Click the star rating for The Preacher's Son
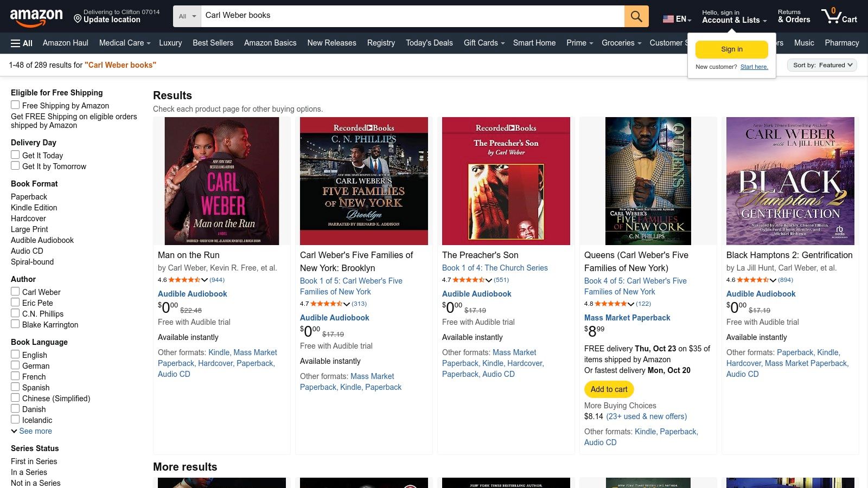Image resolution: width=868 pixels, height=488 pixels. coord(469,280)
